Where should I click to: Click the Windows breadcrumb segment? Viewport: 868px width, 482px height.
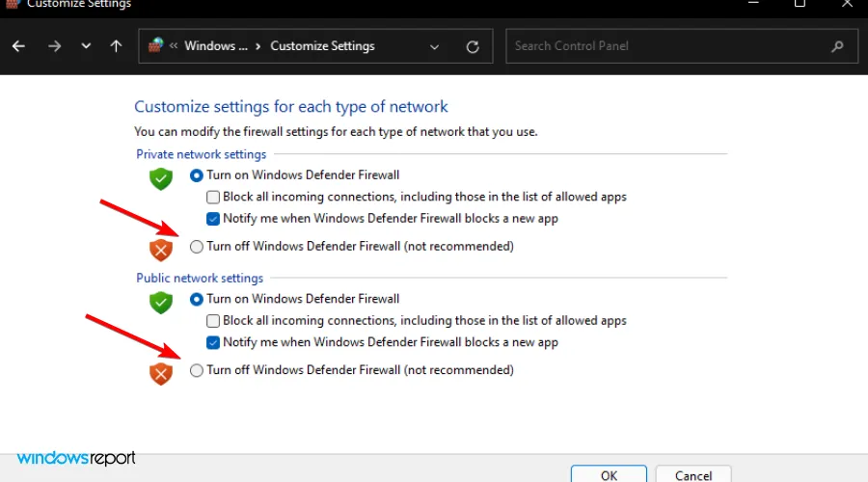[x=213, y=46]
